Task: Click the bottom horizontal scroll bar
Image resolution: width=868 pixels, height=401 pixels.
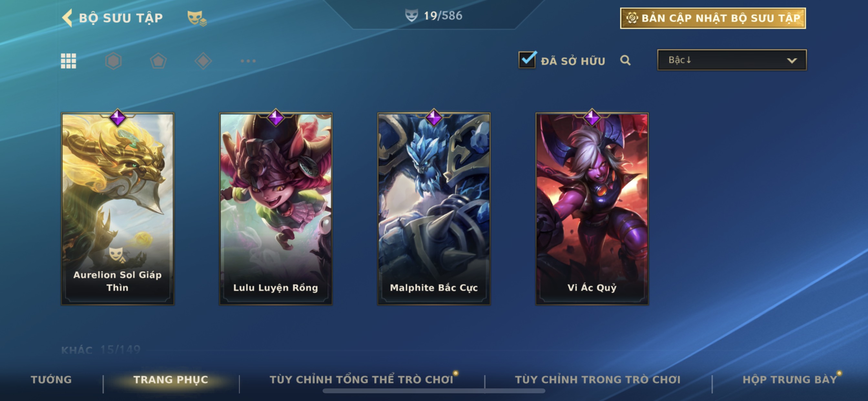Action: pos(434,391)
